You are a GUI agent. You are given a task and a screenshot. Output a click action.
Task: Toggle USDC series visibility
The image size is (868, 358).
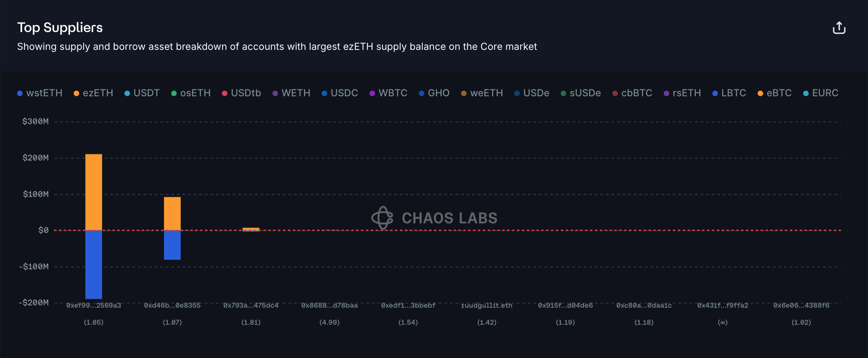click(340, 93)
